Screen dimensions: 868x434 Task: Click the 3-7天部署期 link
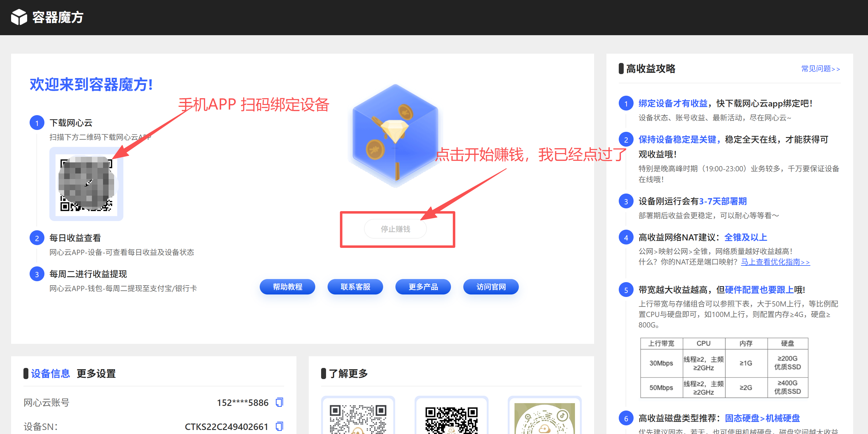point(723,201)
